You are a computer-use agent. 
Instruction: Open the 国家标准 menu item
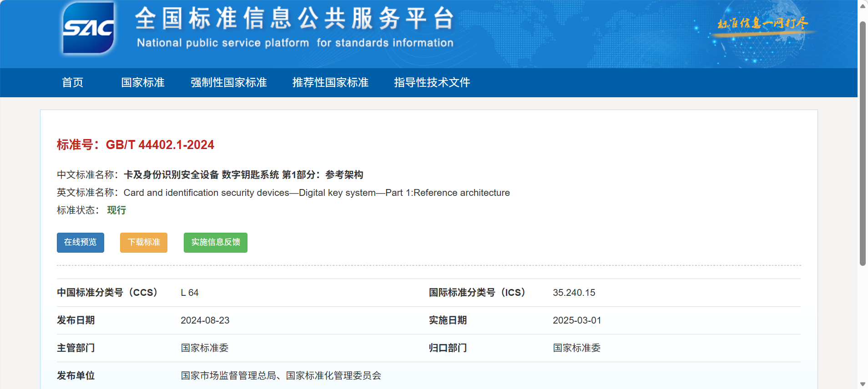143,82
